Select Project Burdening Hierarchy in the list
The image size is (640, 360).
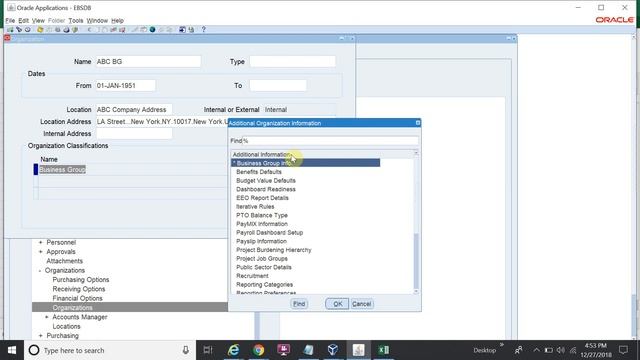273,250
